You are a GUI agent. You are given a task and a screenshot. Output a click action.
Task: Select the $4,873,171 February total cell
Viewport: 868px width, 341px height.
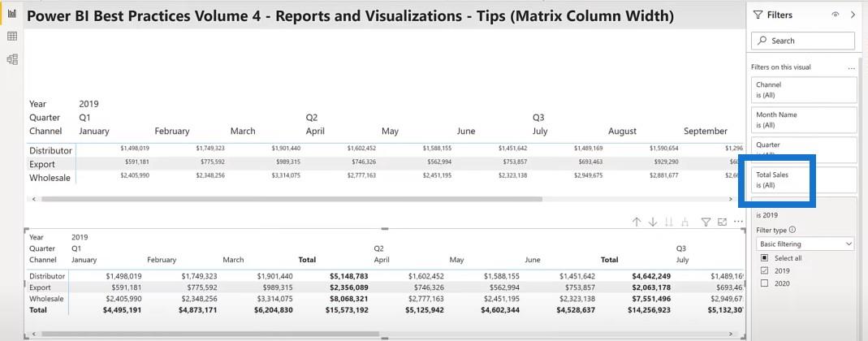197,310
